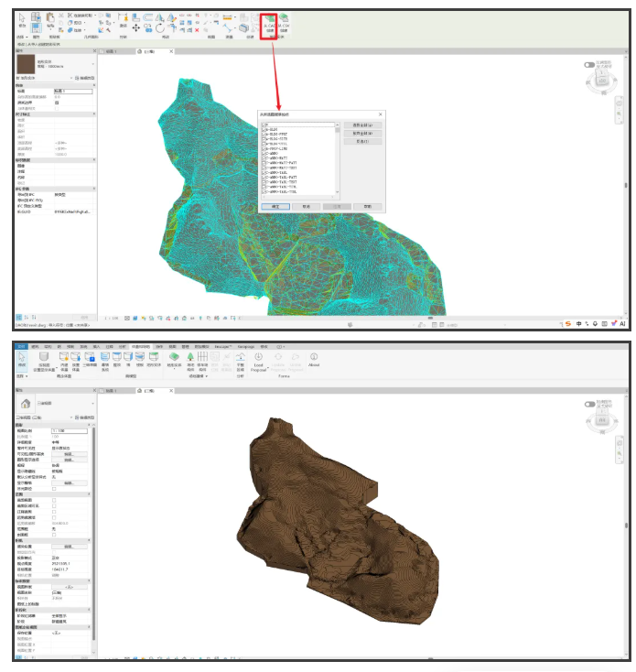The height and width of the screenshot is (672, 636).
Task: Open the Toposolid split-button dropdown
Action: coord(174,369)
